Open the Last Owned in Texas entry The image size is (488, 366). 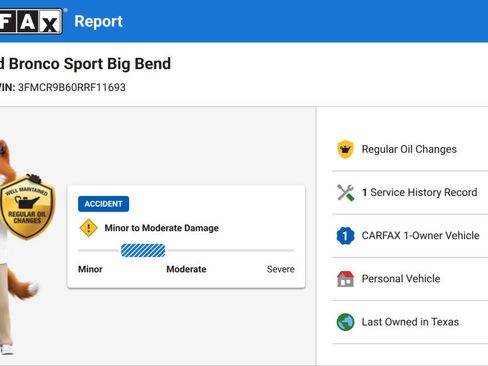coord(410,322)
